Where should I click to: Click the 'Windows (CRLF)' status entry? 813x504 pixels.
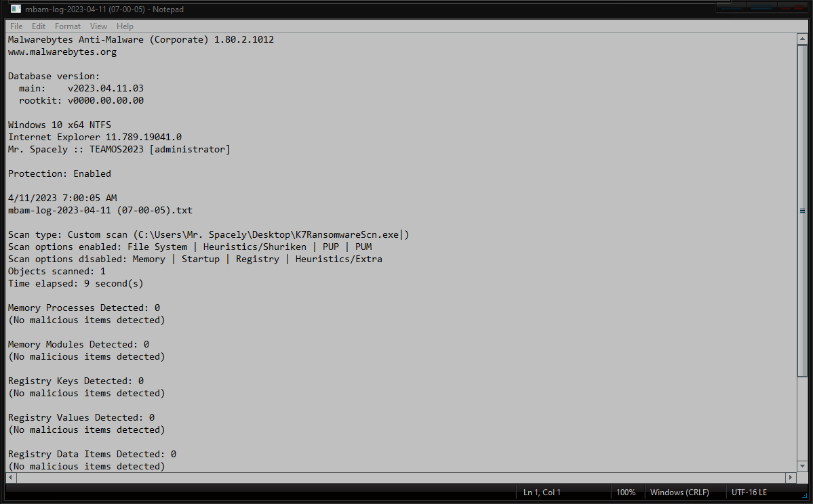(x=679, y=492)
